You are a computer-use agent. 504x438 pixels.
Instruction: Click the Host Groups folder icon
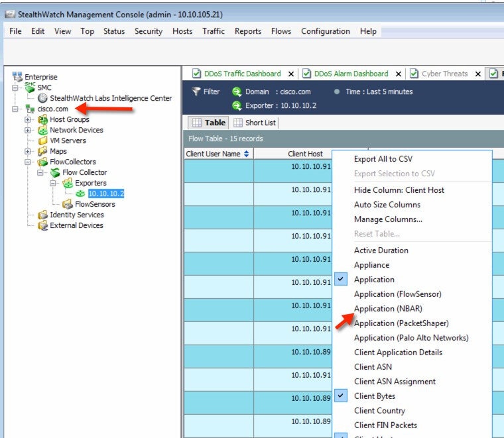(42, 119)
